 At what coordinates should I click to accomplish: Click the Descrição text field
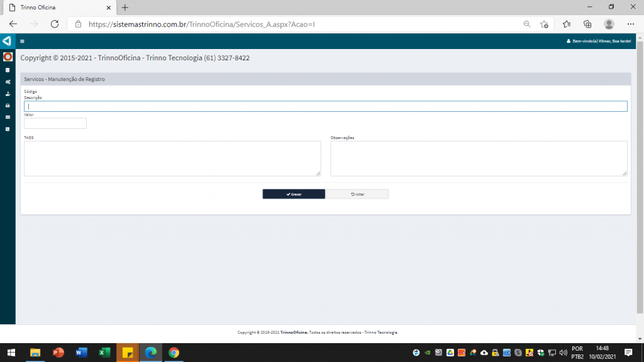click(x=325, y=106)
